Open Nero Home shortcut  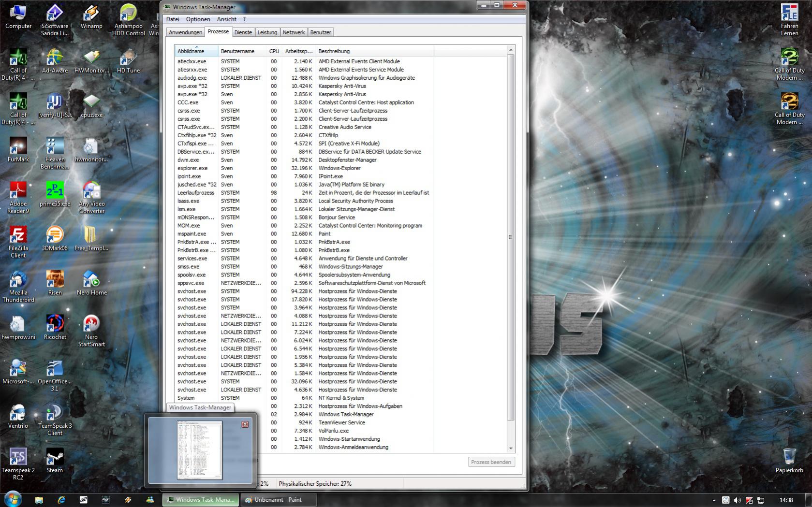91,284
